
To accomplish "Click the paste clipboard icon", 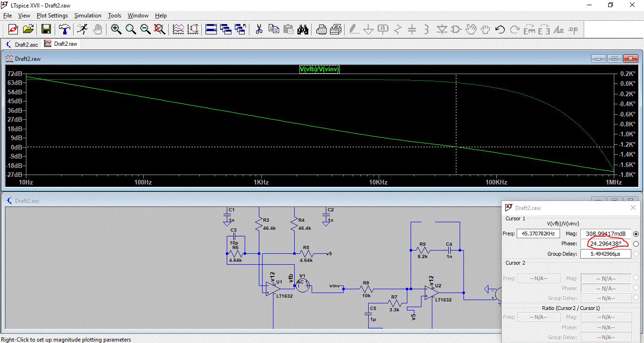I will coord(288,29).
